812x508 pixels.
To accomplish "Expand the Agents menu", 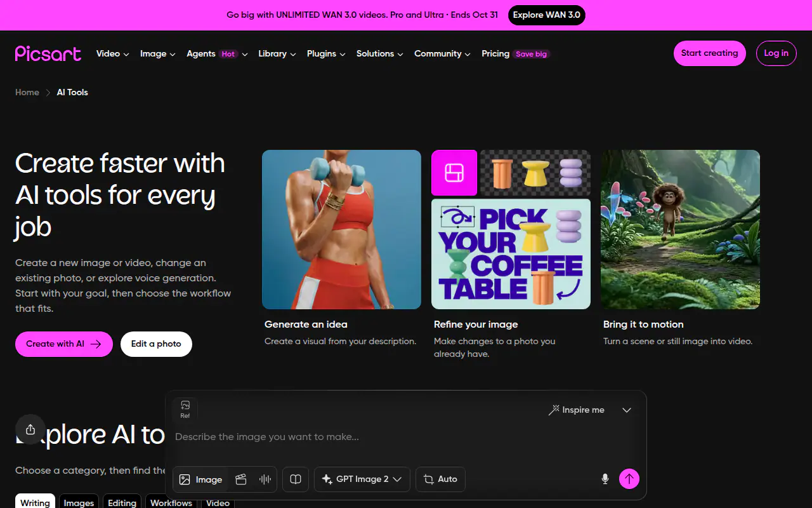I will tap(217, 54).
